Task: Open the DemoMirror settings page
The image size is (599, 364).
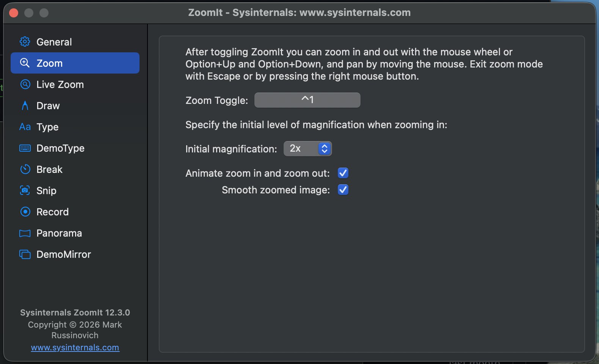Action: [x=75, y=254]
